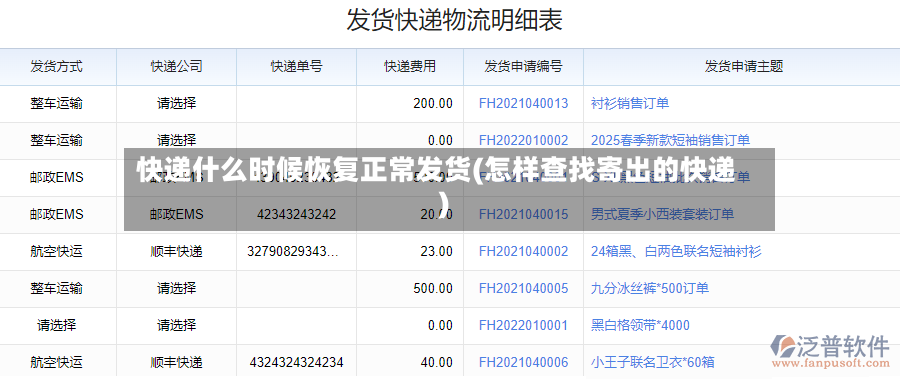
Task: Open the 男式夏季小西装套装订单 subject link
Action: coord(662,214)
